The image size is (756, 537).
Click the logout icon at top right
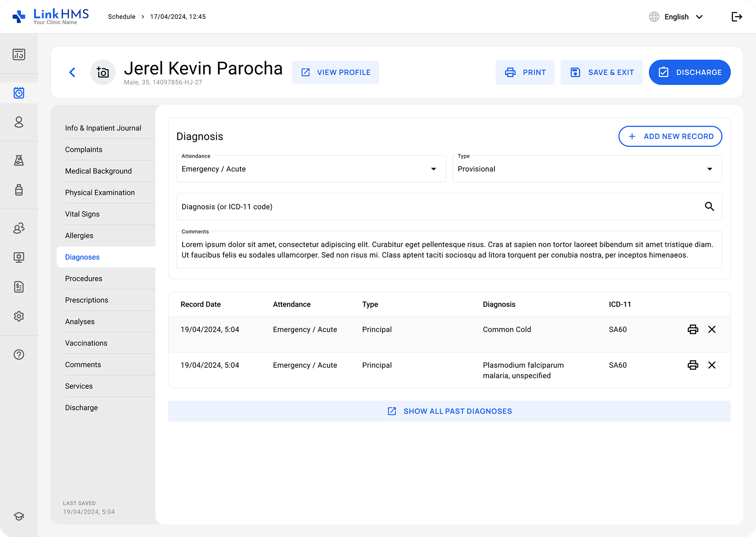coord(737,17)
